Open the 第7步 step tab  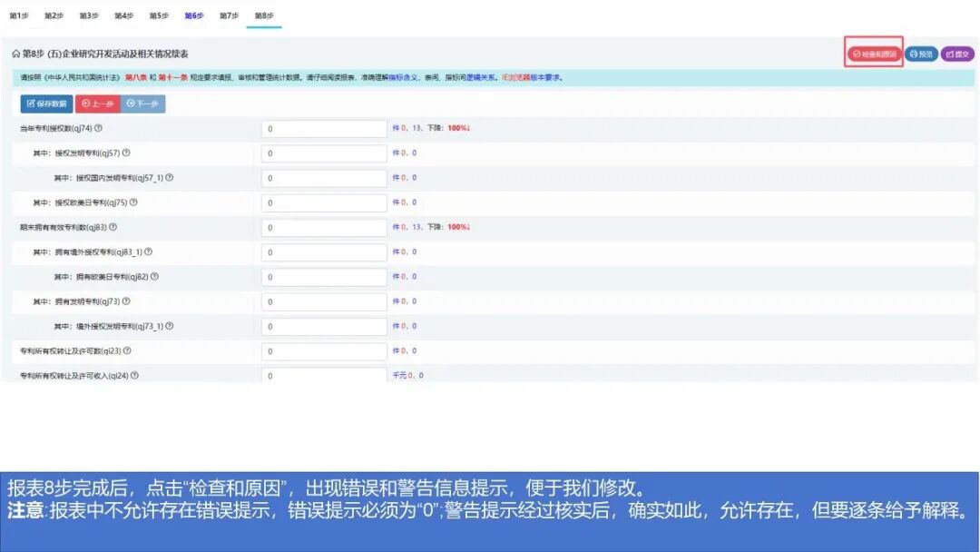click(x=230, y=15)
